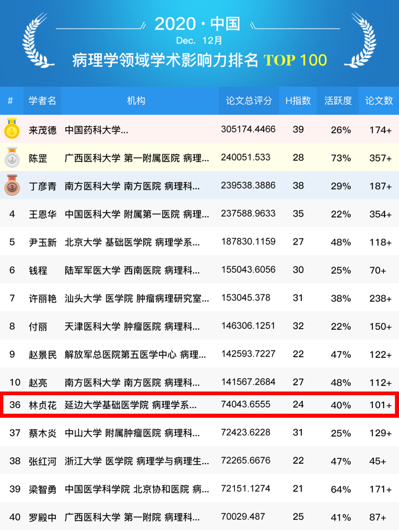The image size is (399, 532).
Task: Select scholar name 张红河
Action: click(42, 462)
